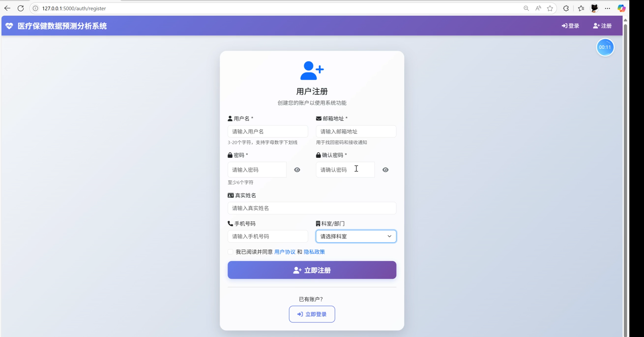This screenshot has height=337, width=644.
Task: Click the page vertical scrollbar
Action: click(x=625, y=180)
